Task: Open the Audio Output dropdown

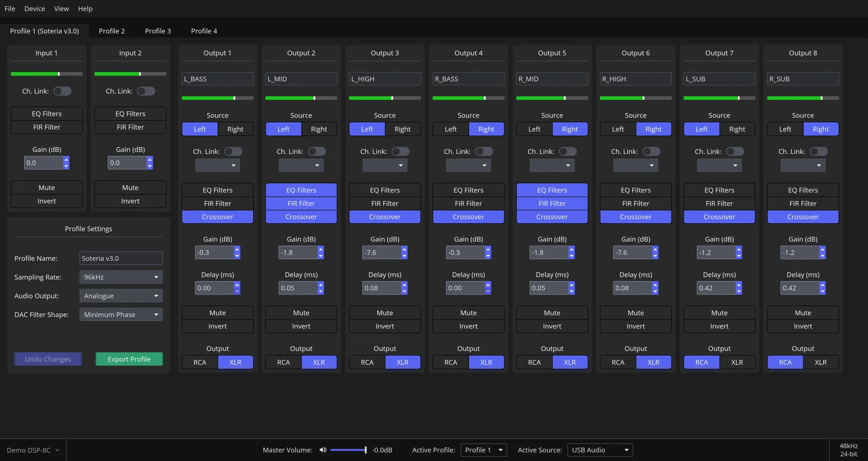Action: click(x=121, y=296)
